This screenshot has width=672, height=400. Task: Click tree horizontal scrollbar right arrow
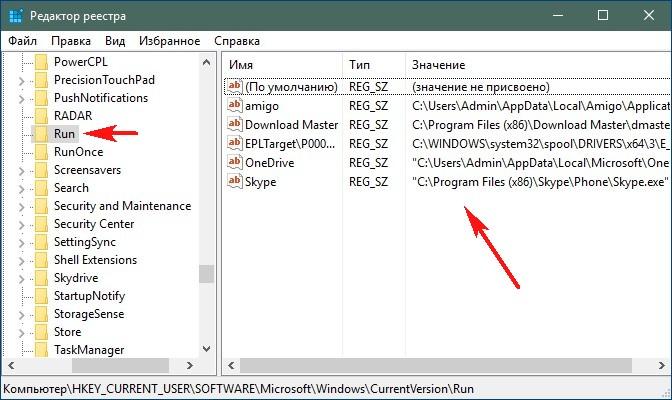(189, 366)
